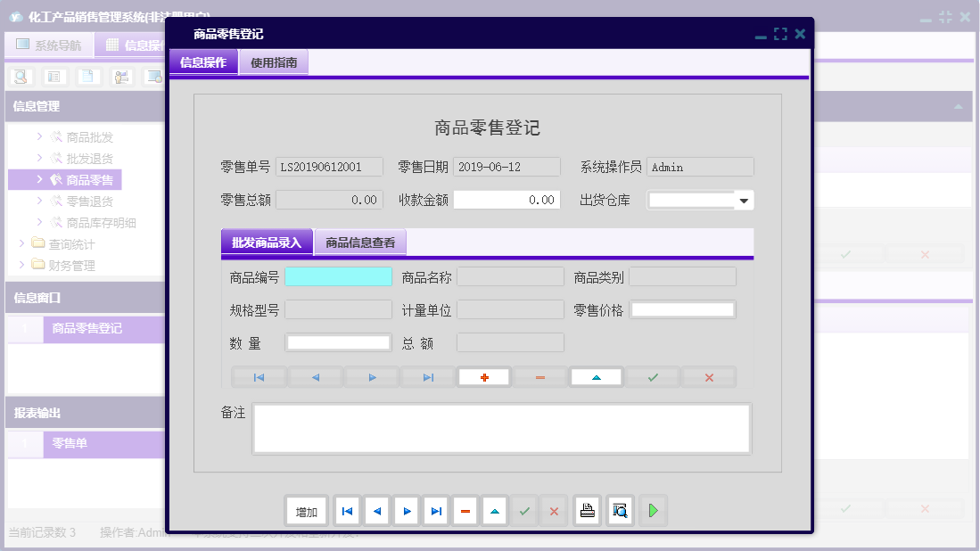980x551 pixels.
Task: Click inside the 商品编号 input field
Action: pyautogui.click(x=339, y=276)
